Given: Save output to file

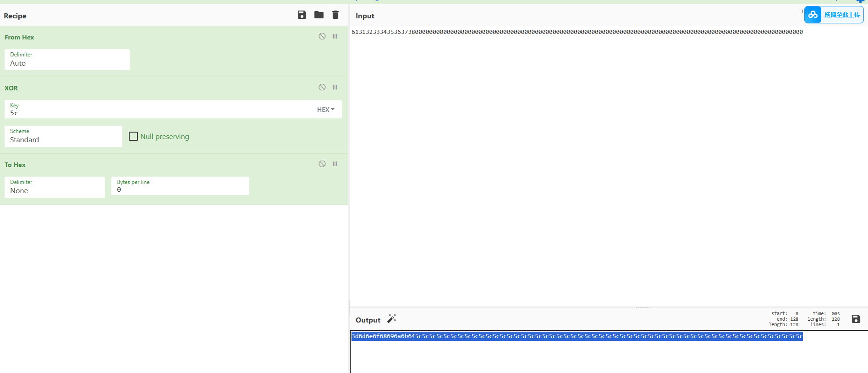Looking at the screenshot, I should pyautogui.click(x=856, y=319).
